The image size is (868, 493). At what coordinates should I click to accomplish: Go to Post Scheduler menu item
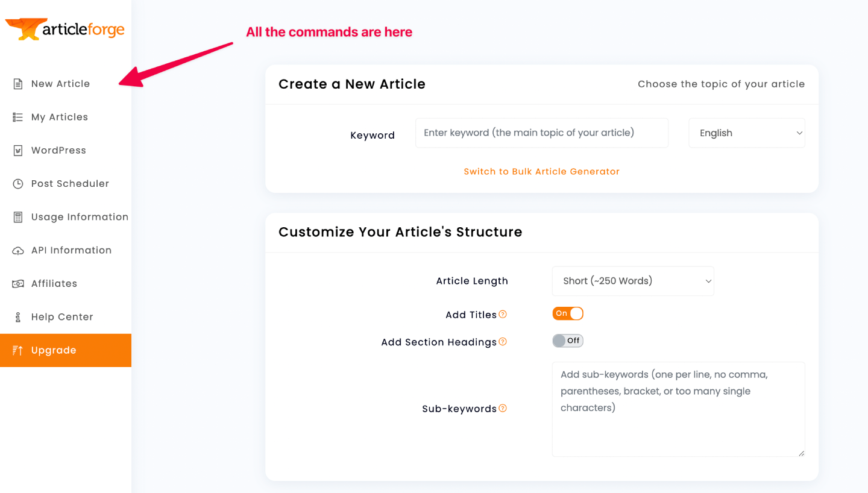(70, 184)
